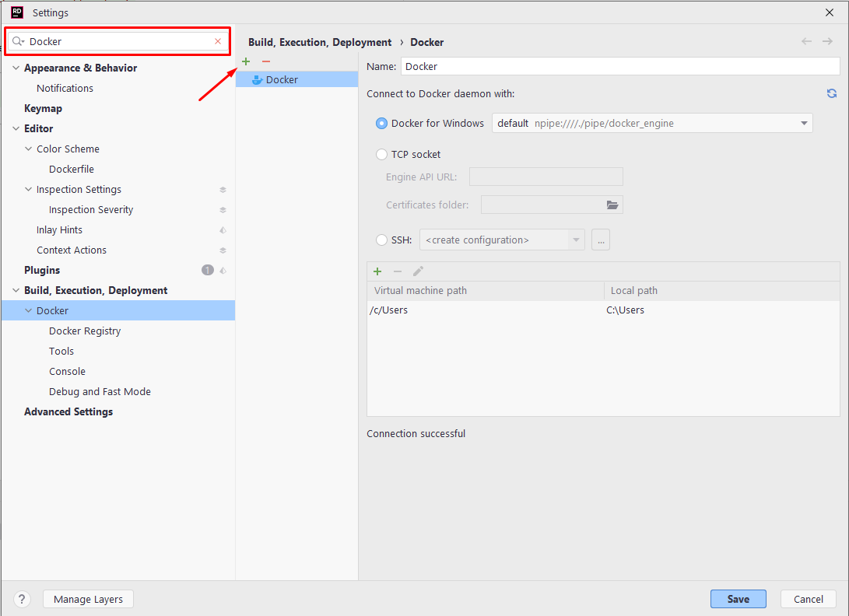This screenshot has height=616, width=849.
Task: Click into the Name text field
Action: coord(620,67)
